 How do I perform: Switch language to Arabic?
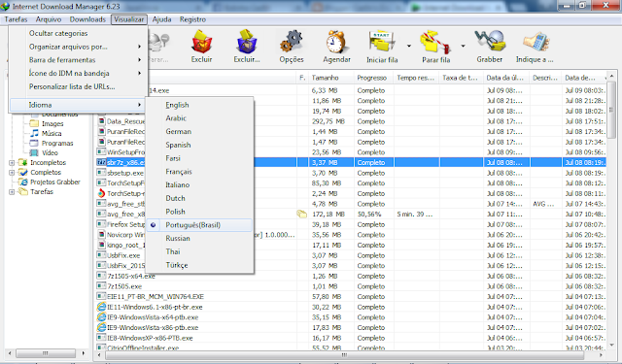tap(199, 118)
